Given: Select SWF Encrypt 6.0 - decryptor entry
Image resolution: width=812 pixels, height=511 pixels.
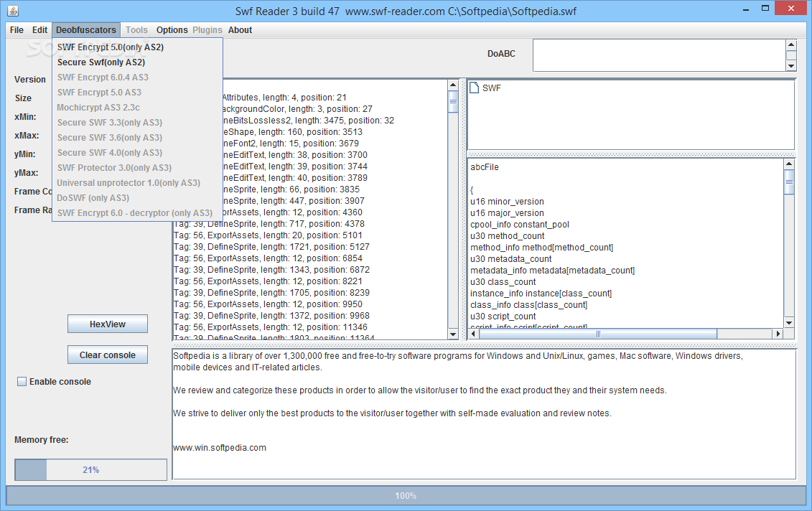Looking at the screenshot, I should [x=137, y=212].
